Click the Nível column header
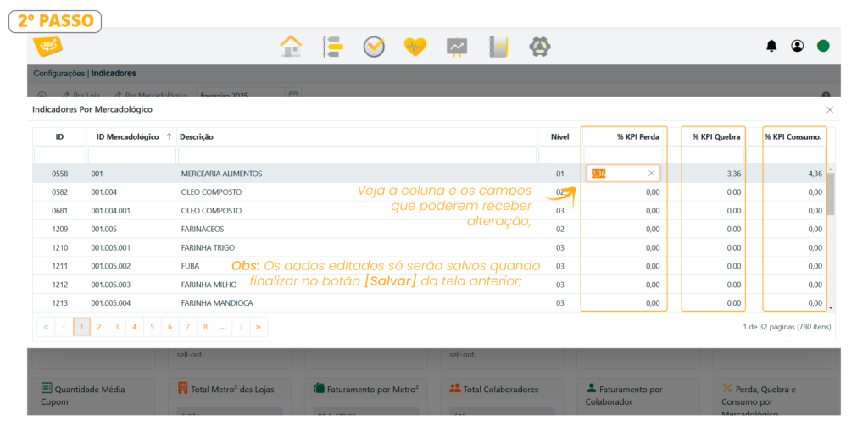The width and height of the screenshot is (868, 443). [559, 136]
